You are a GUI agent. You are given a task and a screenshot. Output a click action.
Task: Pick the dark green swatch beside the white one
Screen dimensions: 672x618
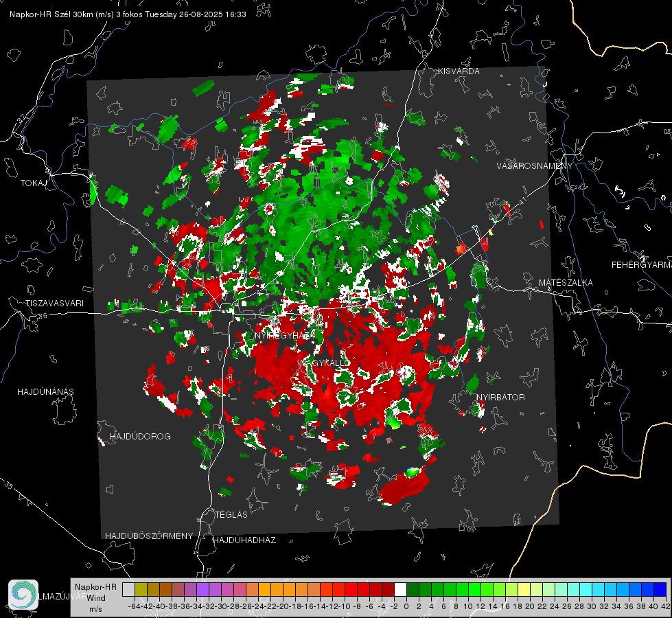click(413, 590)
